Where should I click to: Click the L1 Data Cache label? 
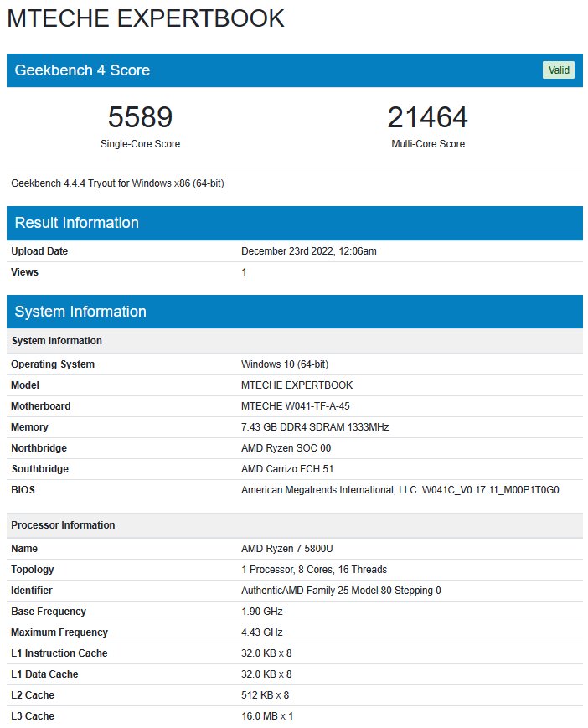tap(44, 674)
